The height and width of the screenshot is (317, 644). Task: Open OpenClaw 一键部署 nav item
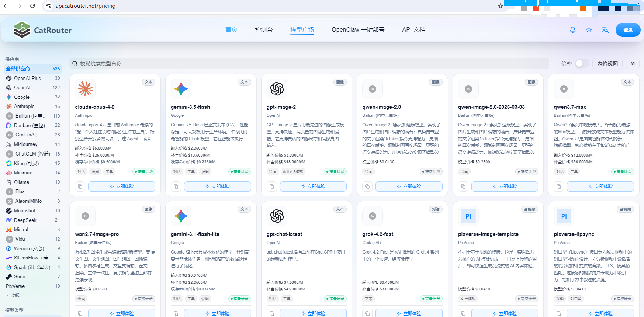[x=358, y=29]
